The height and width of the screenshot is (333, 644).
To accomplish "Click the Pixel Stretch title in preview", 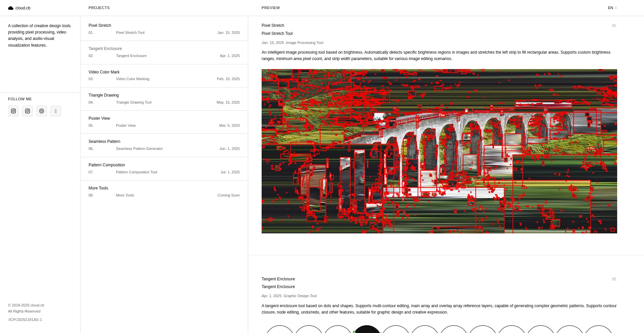I will pos(273,25).
